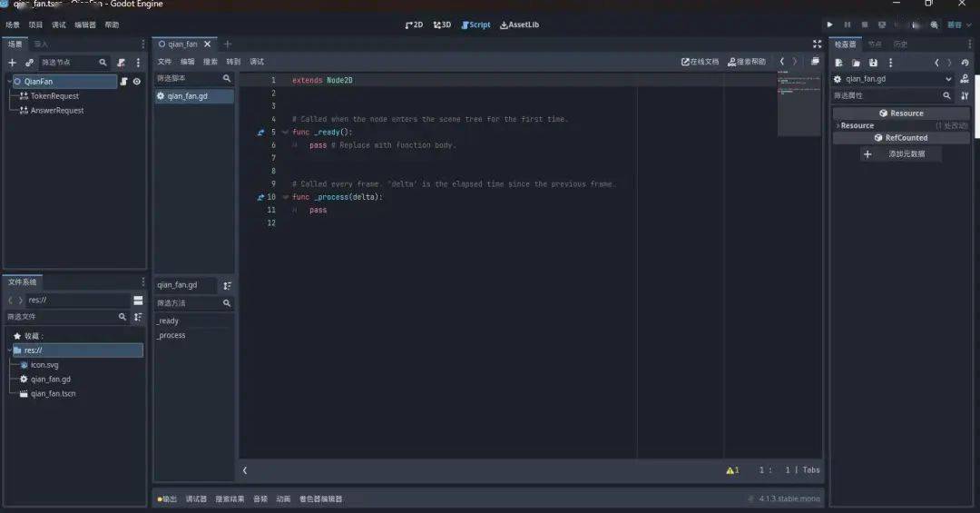Viewport: 980px width, 513px height.
Task: Open the 输出 bottom panel
Action: click(x=167, y=499)
